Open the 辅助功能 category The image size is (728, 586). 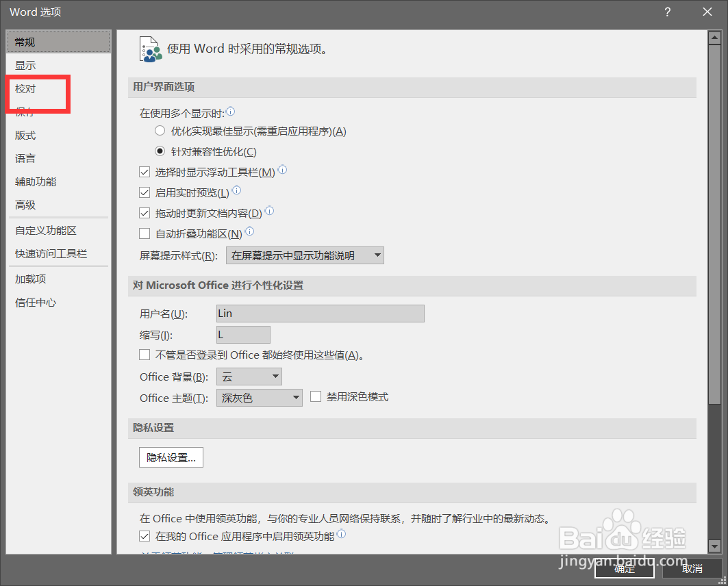pos(58,182)
